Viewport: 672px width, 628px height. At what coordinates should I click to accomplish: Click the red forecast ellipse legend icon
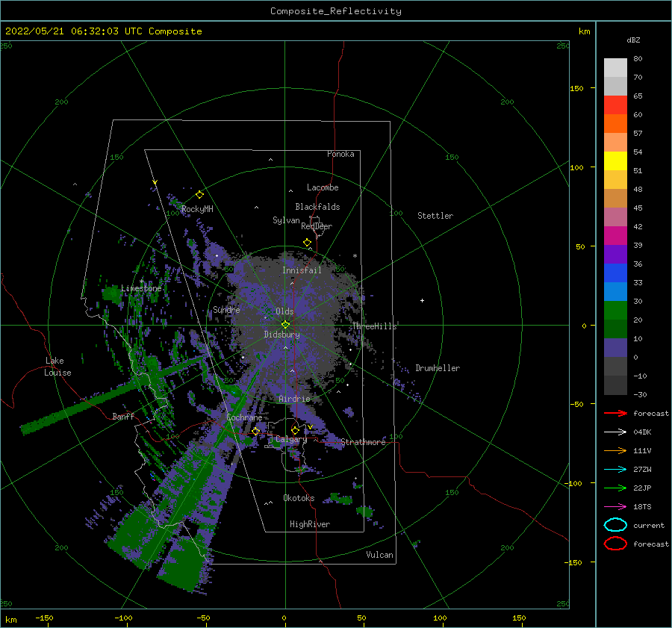click(x=615, y=544)
